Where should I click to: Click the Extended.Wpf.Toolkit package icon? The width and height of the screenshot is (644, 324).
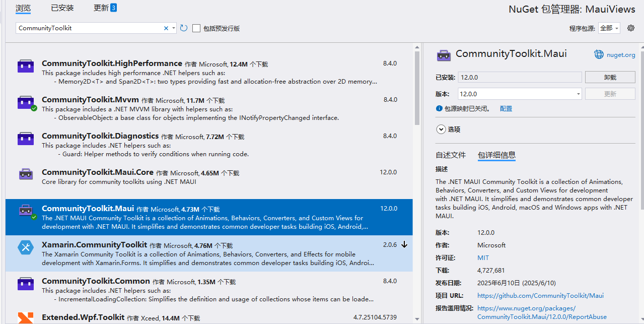(x=26, y=318)
